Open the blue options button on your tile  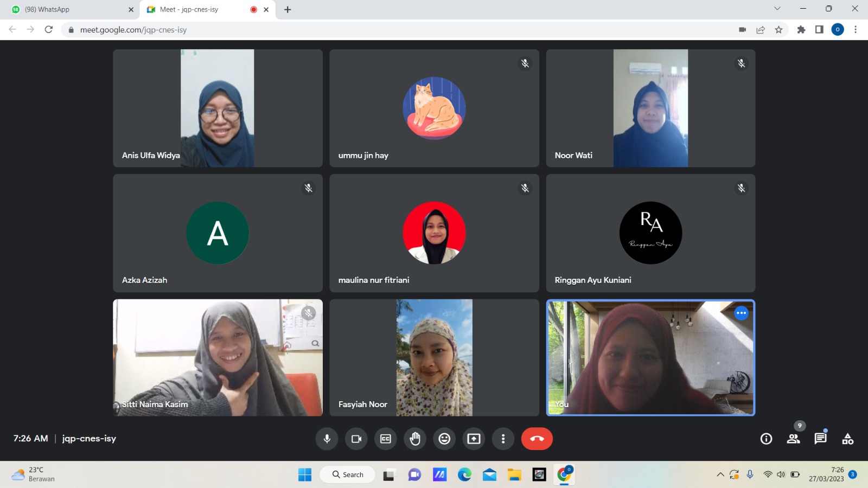click(741, 313)
